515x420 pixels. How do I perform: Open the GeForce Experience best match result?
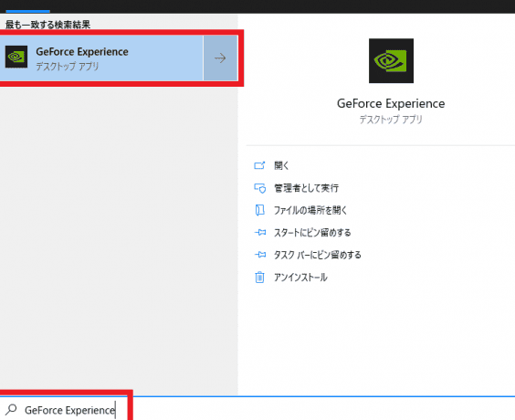101,58
